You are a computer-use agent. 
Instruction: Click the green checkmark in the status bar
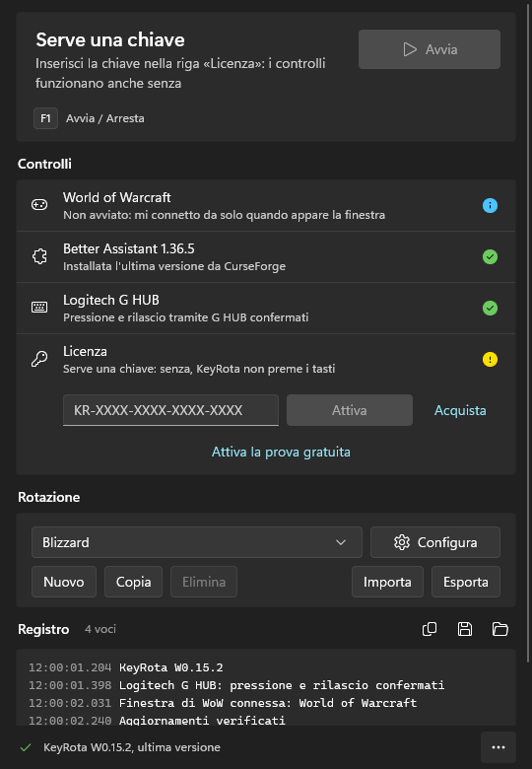pyautogui.click(x=26, y=748)
